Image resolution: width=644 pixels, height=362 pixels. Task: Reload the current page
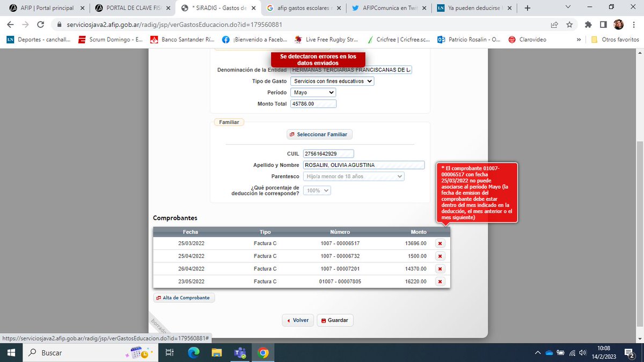40,25
